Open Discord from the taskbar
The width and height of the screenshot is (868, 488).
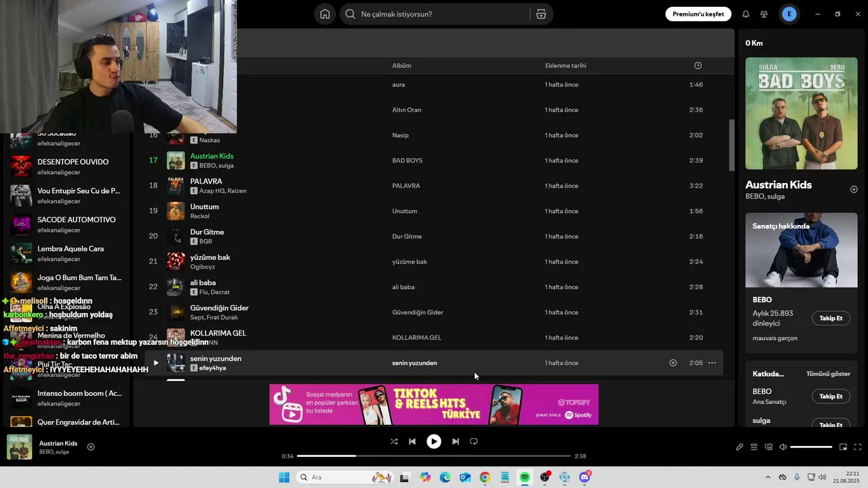point(585,478)
